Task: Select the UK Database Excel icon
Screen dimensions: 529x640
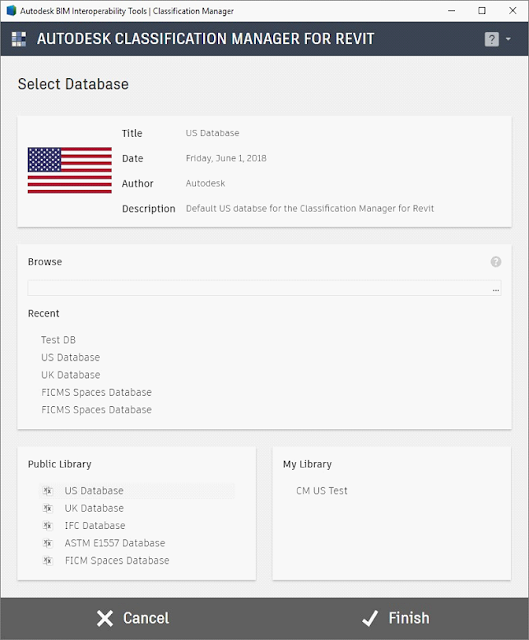Action: pyautogui.click(x=48, y=508)
